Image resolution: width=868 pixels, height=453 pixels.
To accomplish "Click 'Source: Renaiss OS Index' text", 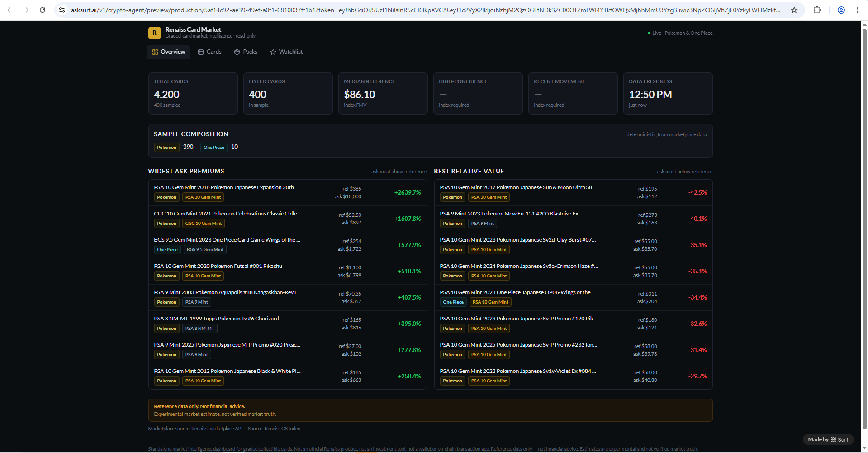I will coord(274,429).
